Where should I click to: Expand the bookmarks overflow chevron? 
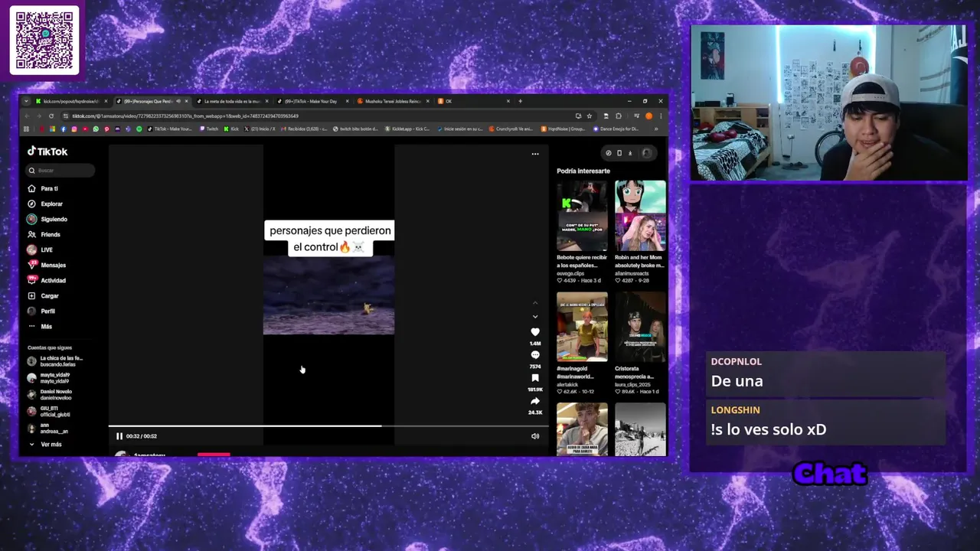[x=656, y=129]
